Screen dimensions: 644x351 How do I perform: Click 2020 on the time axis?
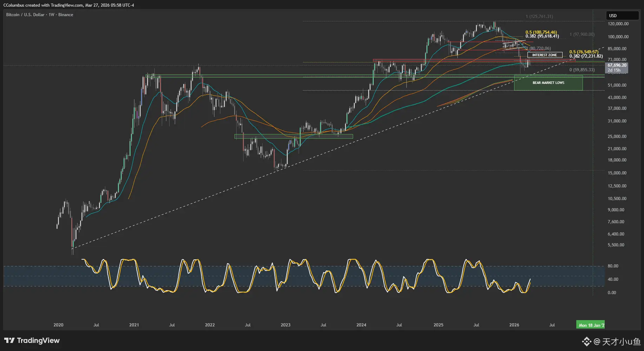pos(58,325)
